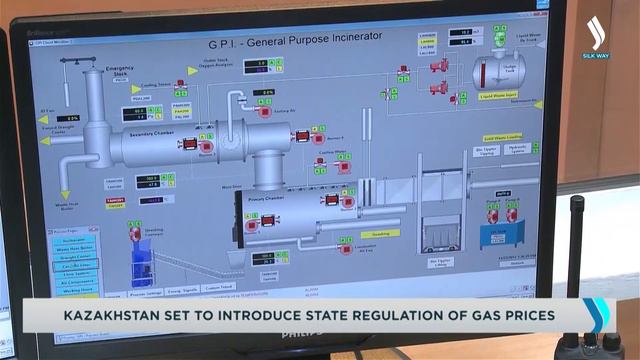Click the Burner 2 red burner icon
Screen dimensions: 640x360
[207, 147]
